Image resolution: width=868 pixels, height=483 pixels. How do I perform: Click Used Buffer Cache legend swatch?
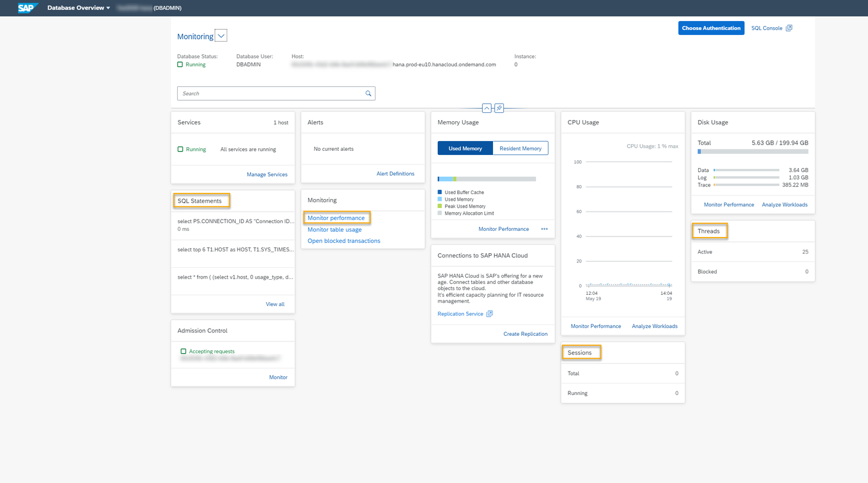pos(440,192)
